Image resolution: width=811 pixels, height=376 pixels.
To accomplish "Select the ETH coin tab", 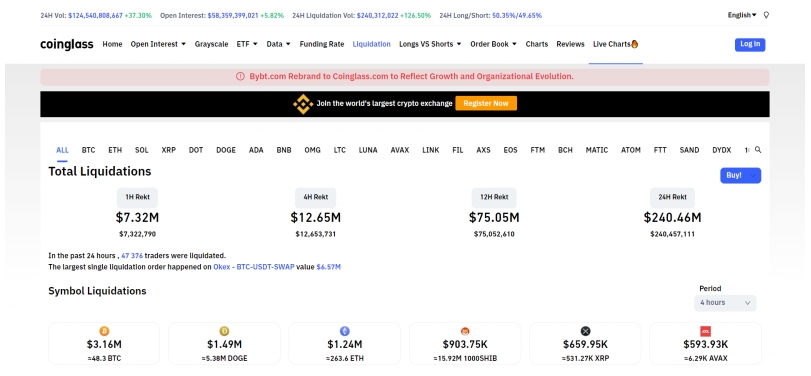I will [115, 150].
